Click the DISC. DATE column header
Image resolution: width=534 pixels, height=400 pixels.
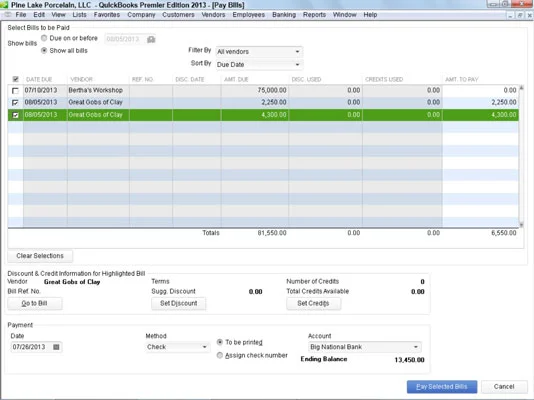pyautogui.click(x=190, y=80)
